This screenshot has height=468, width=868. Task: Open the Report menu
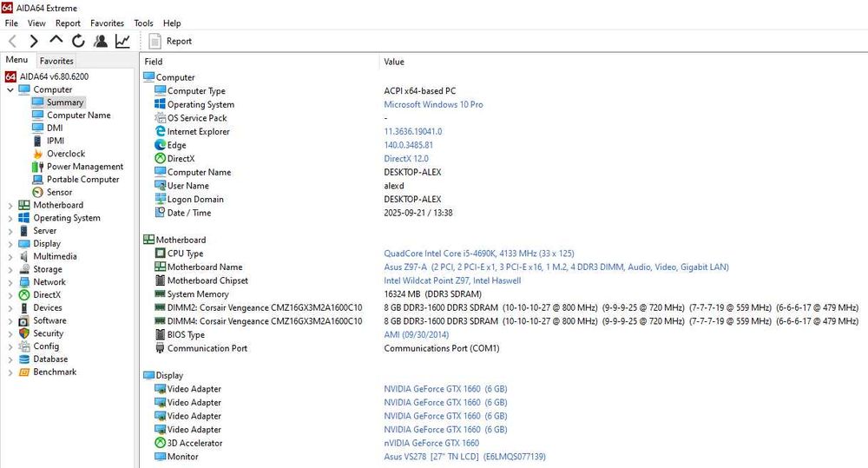[x=68, y=23]
